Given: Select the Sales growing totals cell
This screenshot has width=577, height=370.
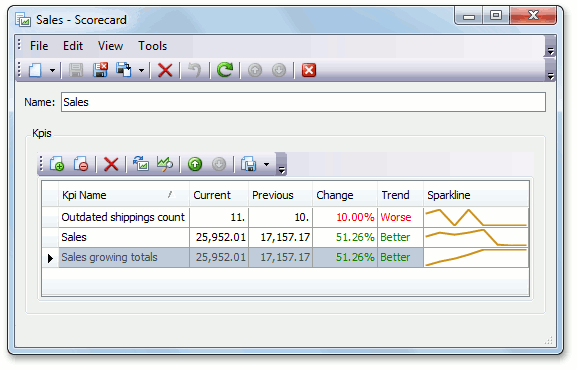Looking at the screenshot, I should pos(124,257).
